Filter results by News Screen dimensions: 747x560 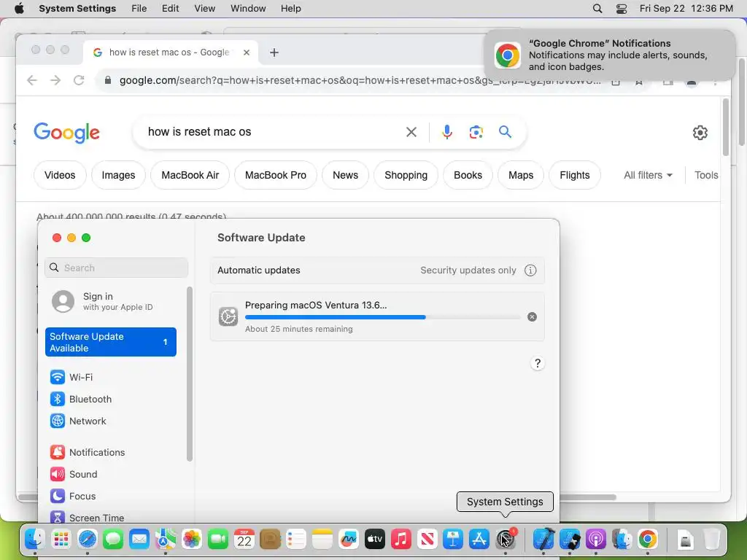pos(345,175)
